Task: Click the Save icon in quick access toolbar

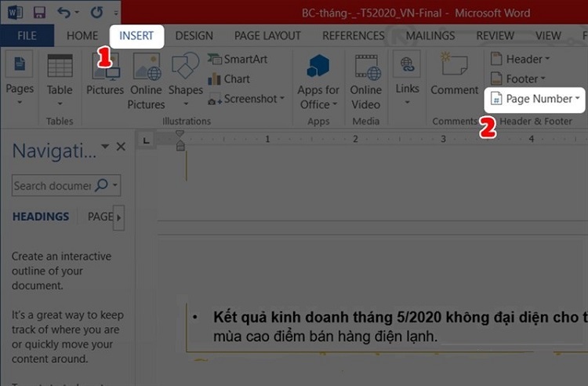Action: 39,13
